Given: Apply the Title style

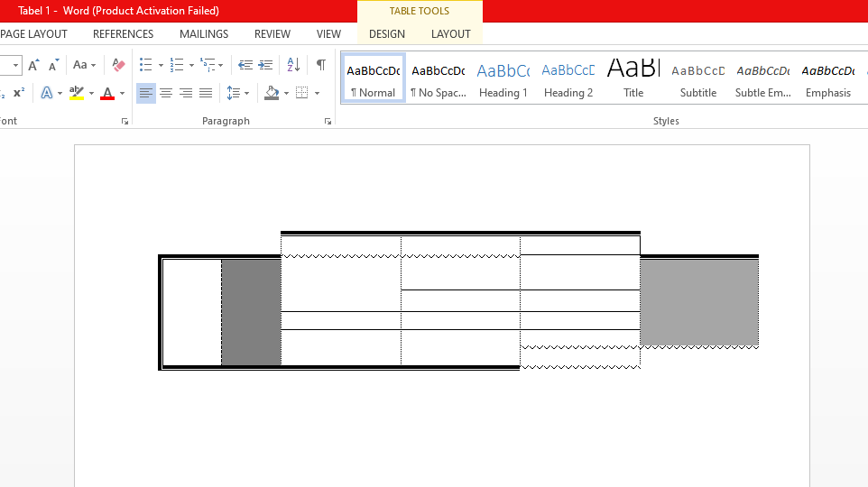Looking at the screenshot, I should (x=633, y=78).
